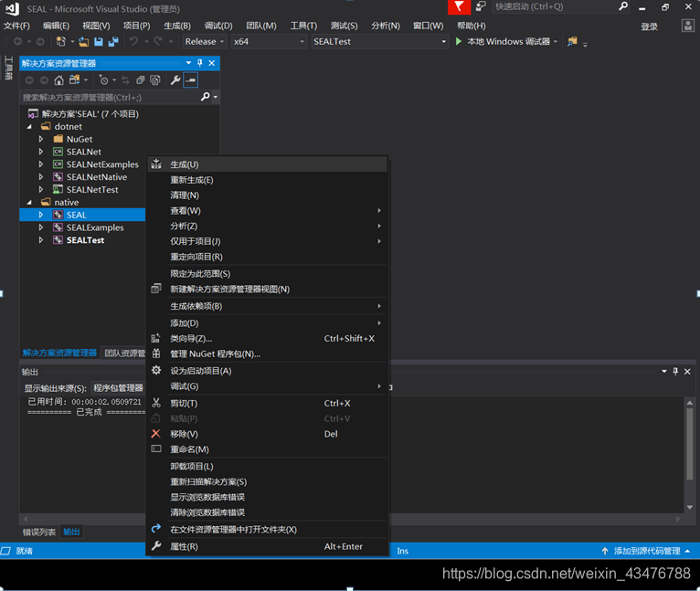Collapse the dotnet folder node
This screenshot has width=700, height=591.
click(x=29, y=127)
